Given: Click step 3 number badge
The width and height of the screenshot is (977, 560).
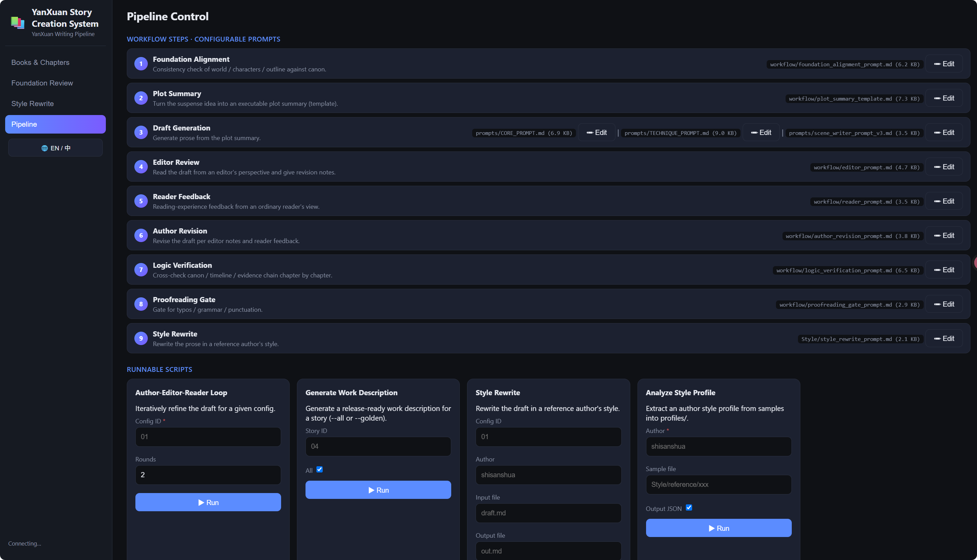Looking at the screenshot, I should pos(141,132).
